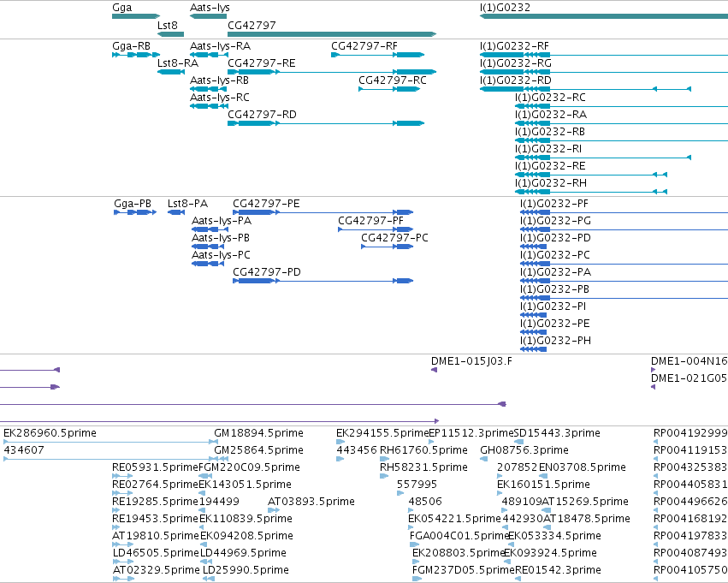Viewport: 728px width, 583px height.
Task: Select the Lst8-PA protein glyph
Action: (176, 212)
